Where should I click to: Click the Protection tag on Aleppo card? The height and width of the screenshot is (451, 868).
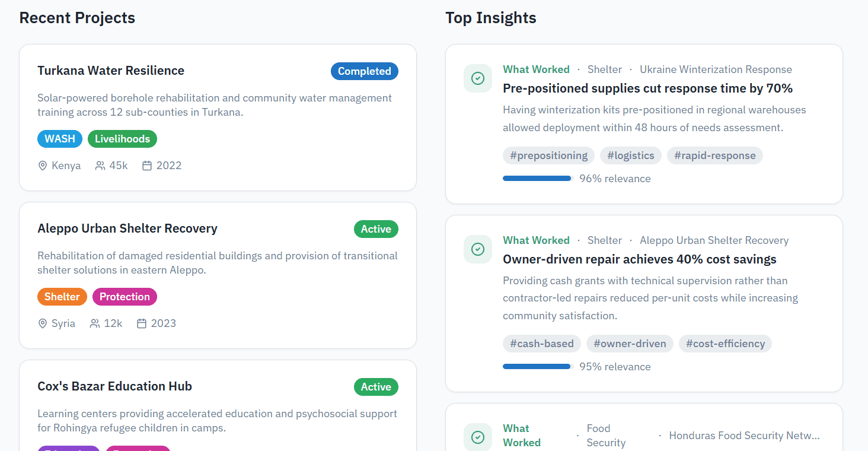[125, 296]
